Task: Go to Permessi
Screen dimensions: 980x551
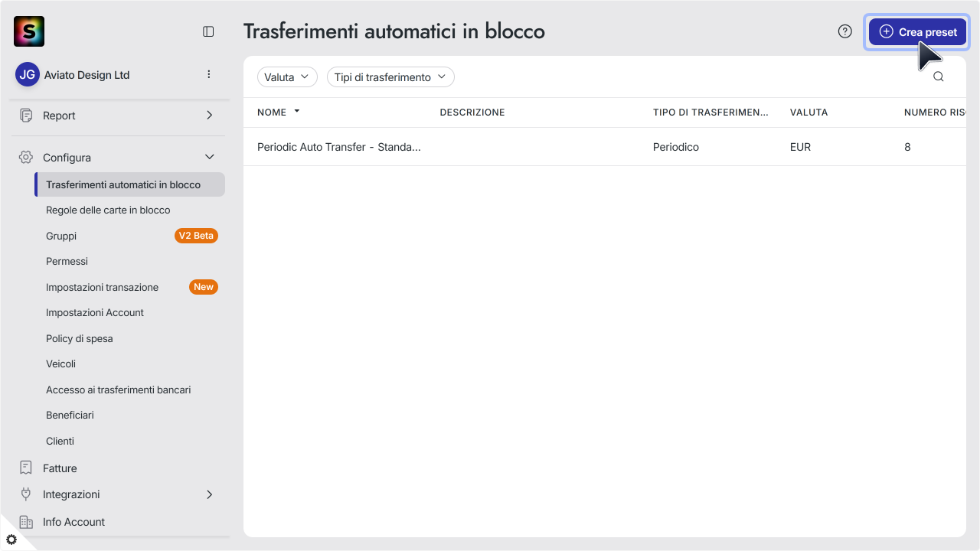Action: [x=67, y=261]
